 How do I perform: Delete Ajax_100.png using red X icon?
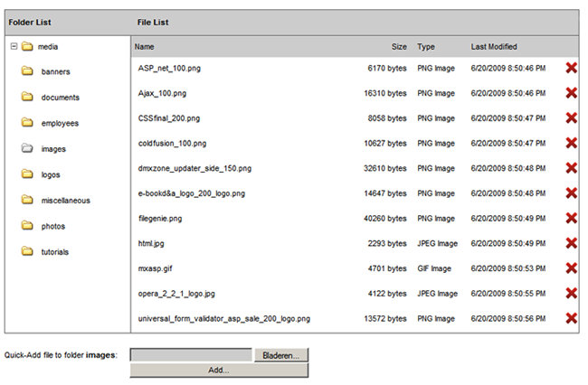pos(571,93)
